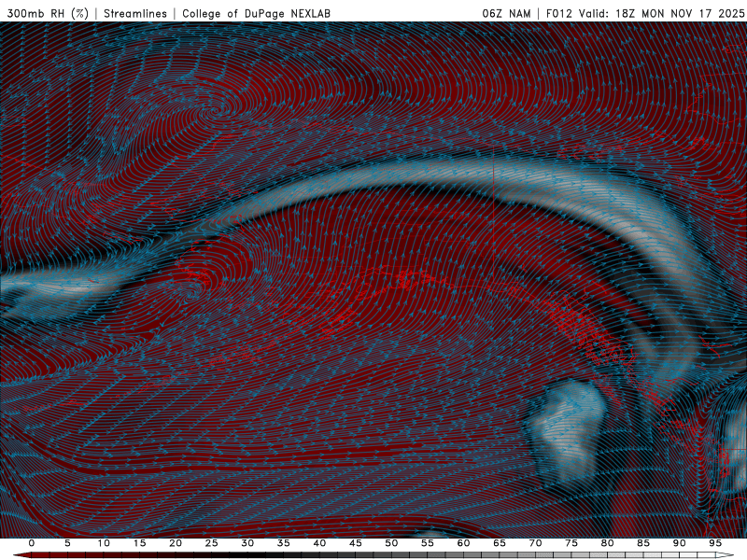The width and height of the screenshot is (747, 560).
Task: Click the '06Z NAM' model run label
Action: 506,14
